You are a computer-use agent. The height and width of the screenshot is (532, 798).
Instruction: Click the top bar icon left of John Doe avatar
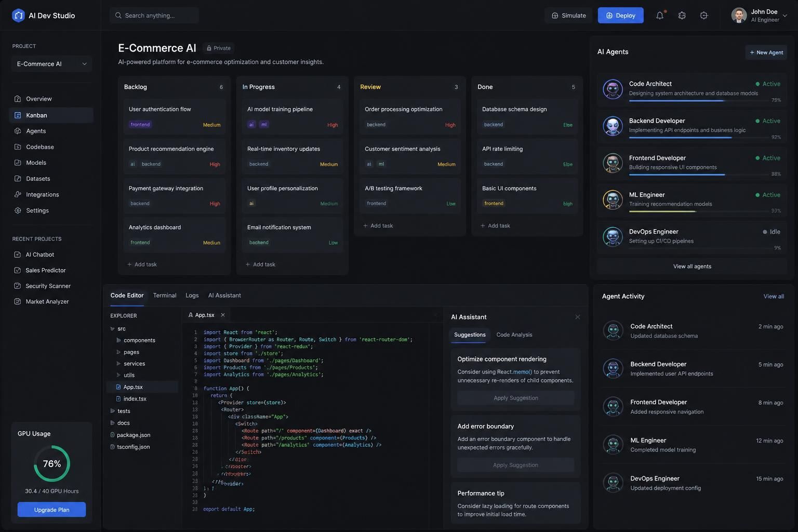[x=704, y=16]
